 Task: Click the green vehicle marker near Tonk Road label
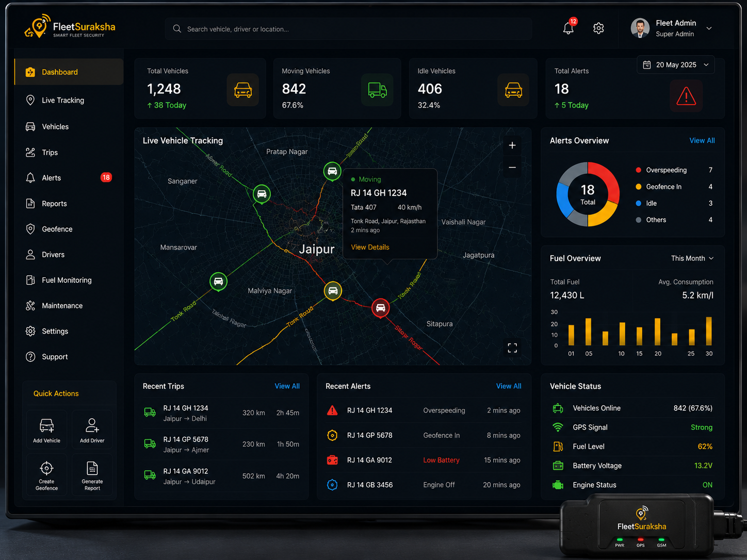(x=218, y=282)
